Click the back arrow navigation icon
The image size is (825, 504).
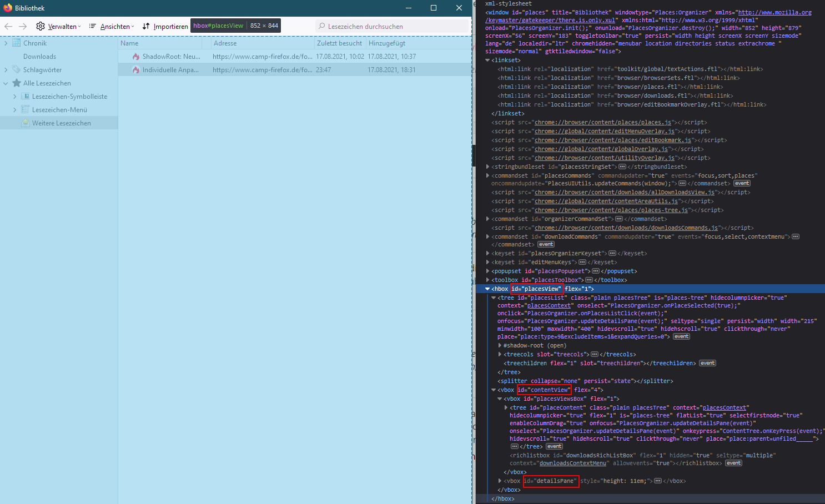(x=8, y=26)
